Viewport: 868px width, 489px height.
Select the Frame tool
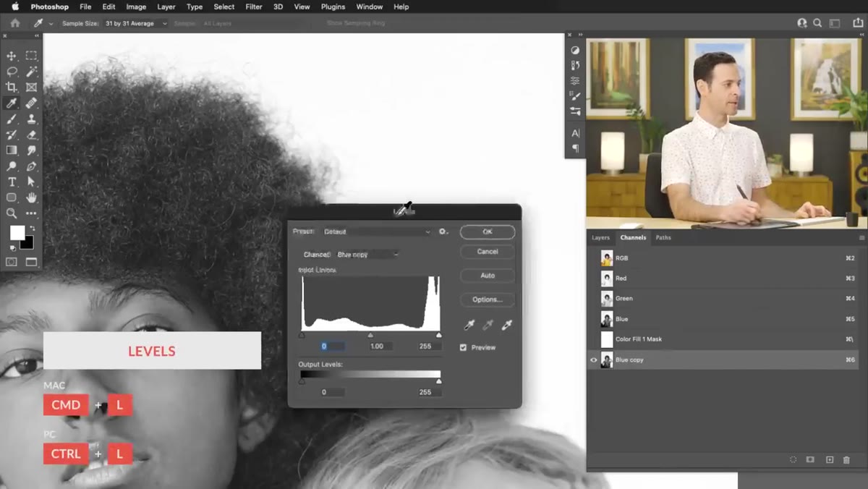click(x=31, y=88)
